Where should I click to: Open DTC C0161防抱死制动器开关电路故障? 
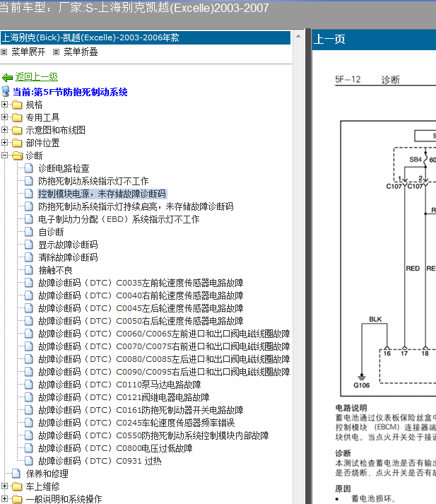pos(141,410)
